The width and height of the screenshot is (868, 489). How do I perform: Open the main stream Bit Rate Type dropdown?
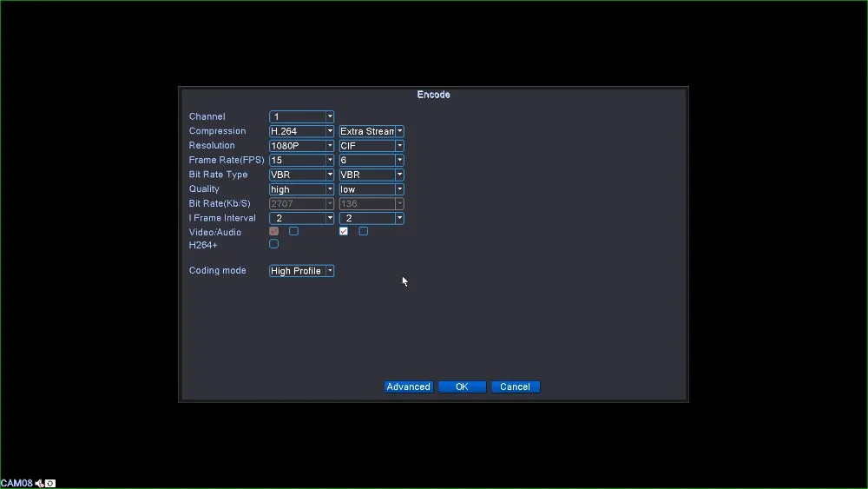pyautogui.click(x=302, y=175)
